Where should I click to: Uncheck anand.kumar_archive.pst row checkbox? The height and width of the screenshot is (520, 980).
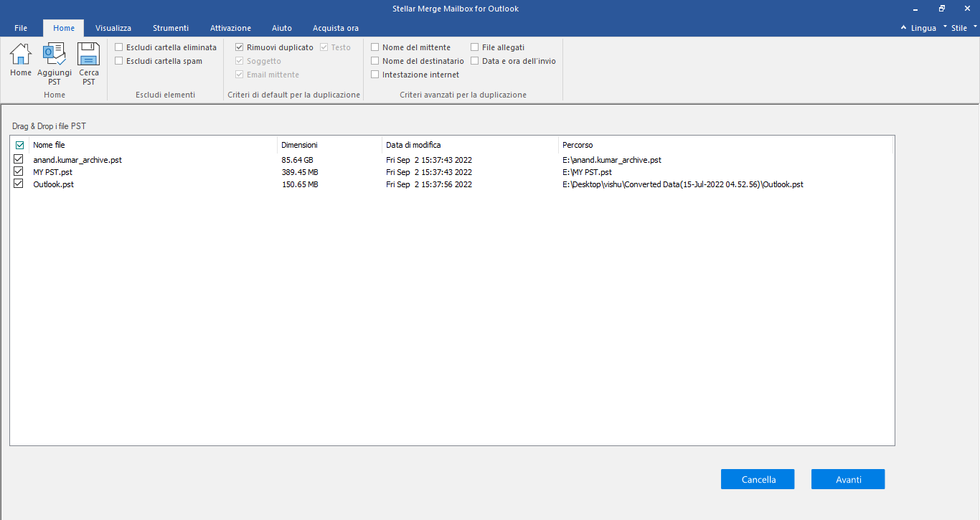[19, 159]
